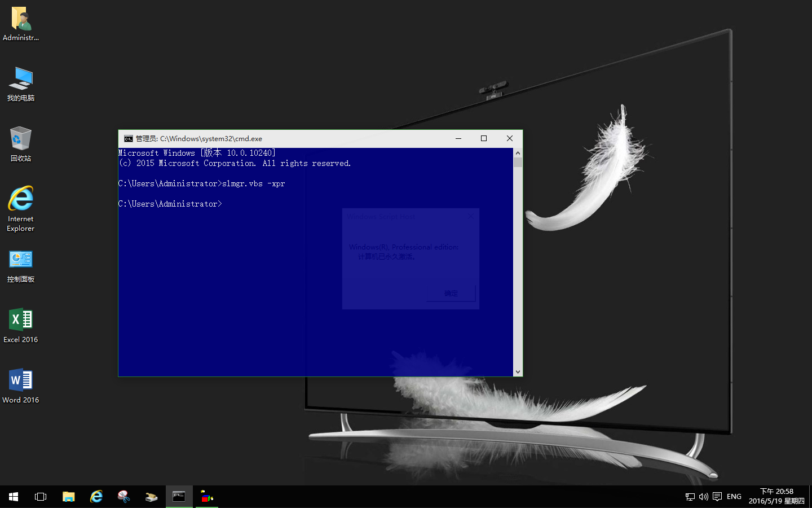Click the faded 确定 button in the dialog
Image resolution: width=812 pixels, height=508 pixels.
point(451,294)
